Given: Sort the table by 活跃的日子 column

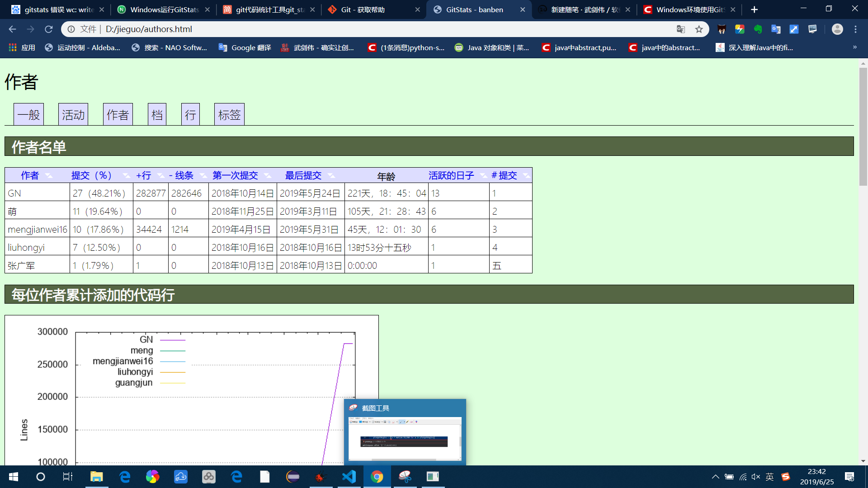Looking at the screenshot, I should [x=451, y=175].
